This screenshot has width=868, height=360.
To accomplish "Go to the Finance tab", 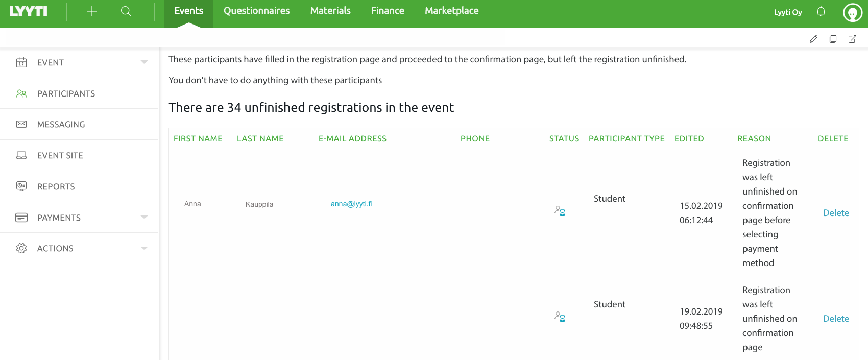I will pos(388,11).
